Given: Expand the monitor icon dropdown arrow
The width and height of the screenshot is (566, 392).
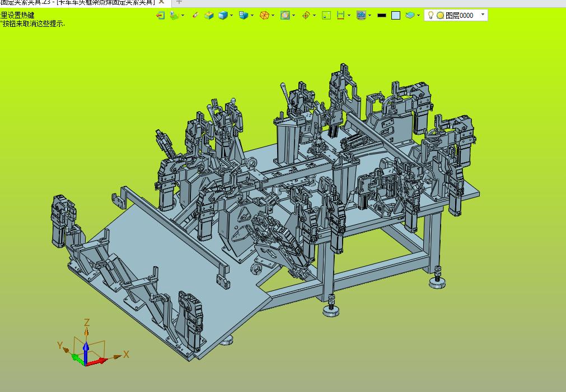Looking at the screenshot, I should (x=370, y=16).
